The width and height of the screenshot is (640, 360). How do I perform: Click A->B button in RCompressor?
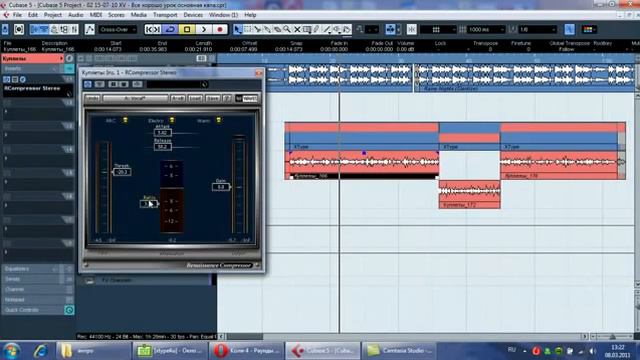click(x=178, y=98)
